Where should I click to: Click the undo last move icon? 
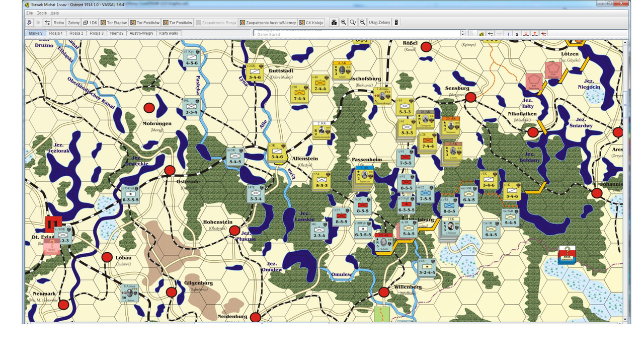[x=29, y=23]
